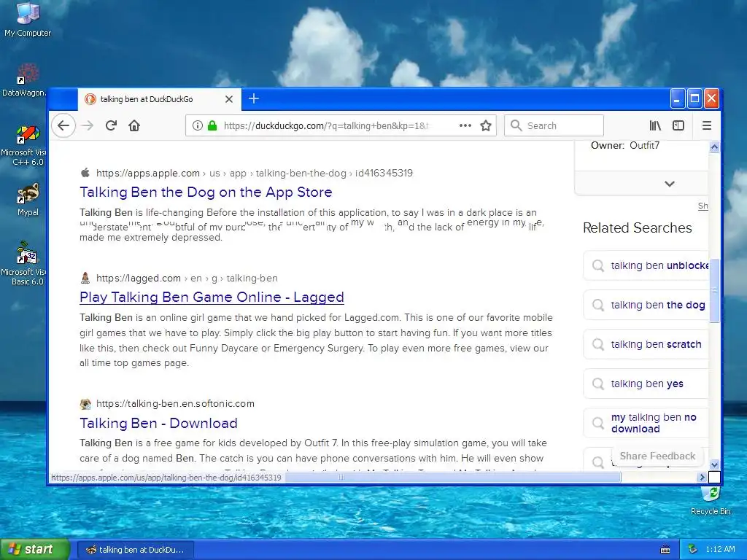Image resolution: width=747 pixels, height=560 pixels.
Task: Search related: talking ben unblocked
Action: click(x=646, y=265)
